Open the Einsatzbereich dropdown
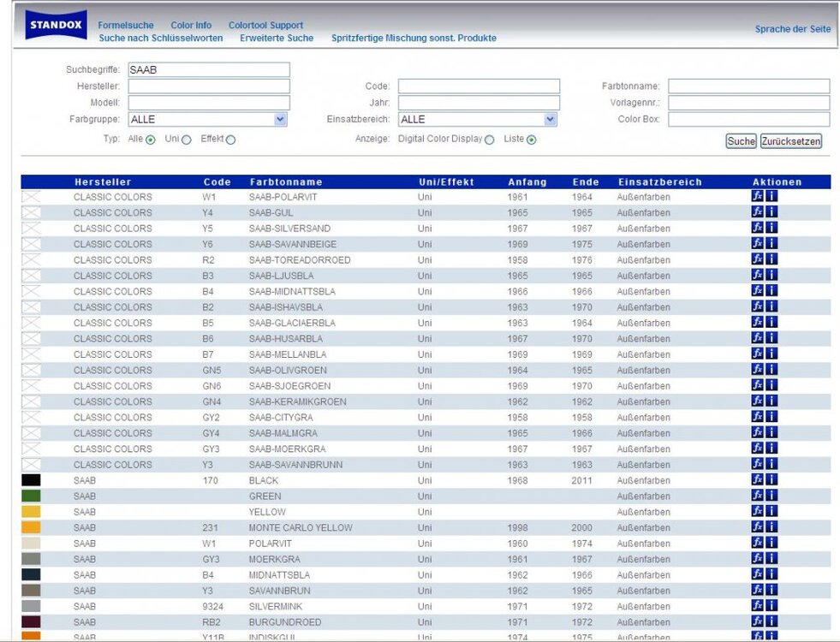This screenshot has height=642, width=840. tap(478, 119)
